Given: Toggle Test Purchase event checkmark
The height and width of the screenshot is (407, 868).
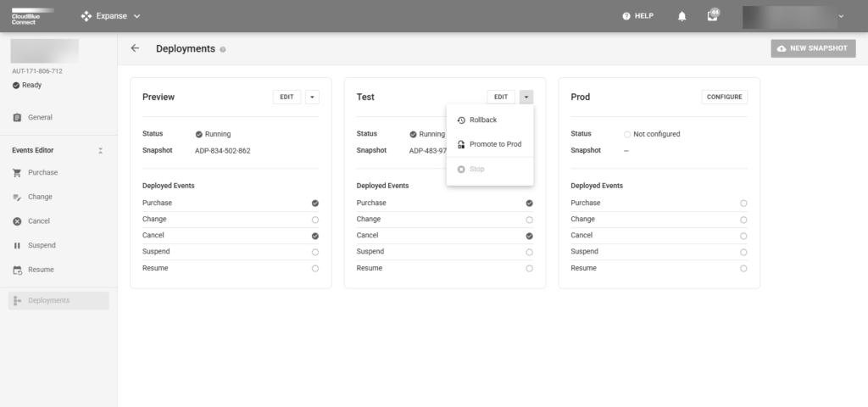Looking at the screenshot, I should (x=529, y=203).
